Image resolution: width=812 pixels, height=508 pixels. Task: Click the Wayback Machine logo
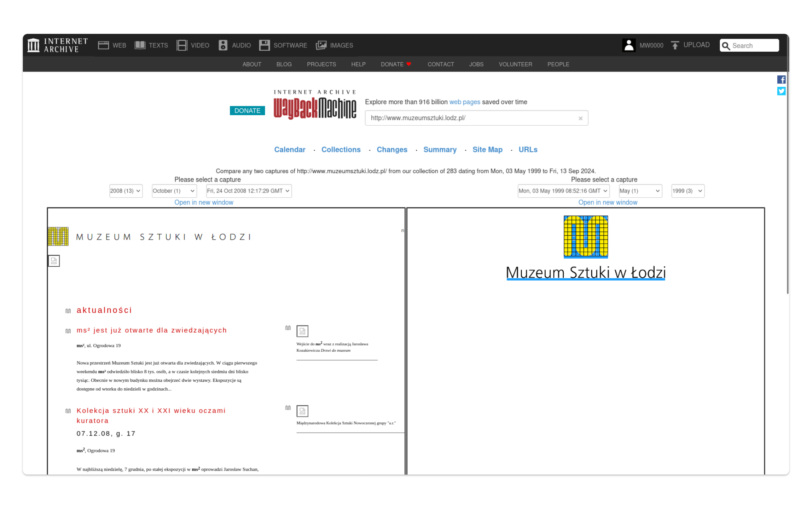[315, 105]
